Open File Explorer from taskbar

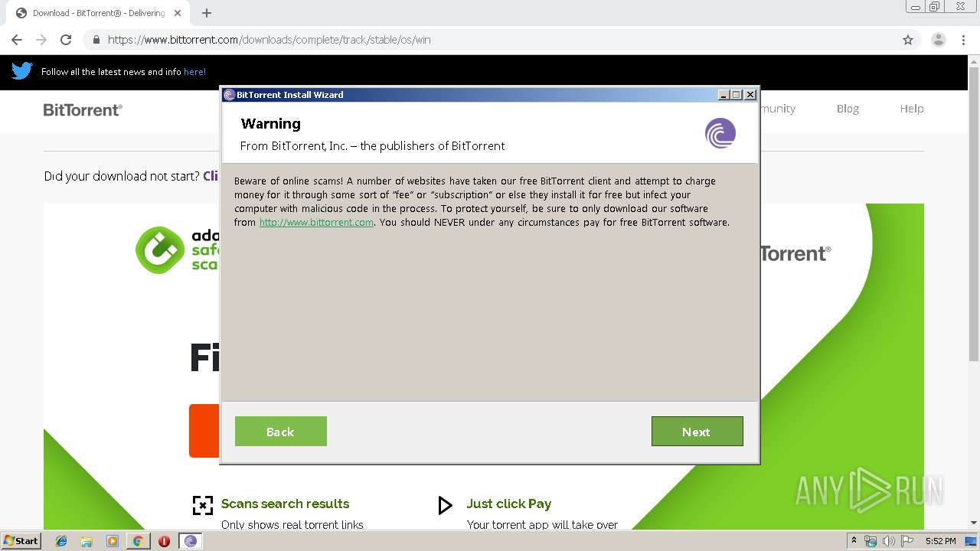(87, 541)
